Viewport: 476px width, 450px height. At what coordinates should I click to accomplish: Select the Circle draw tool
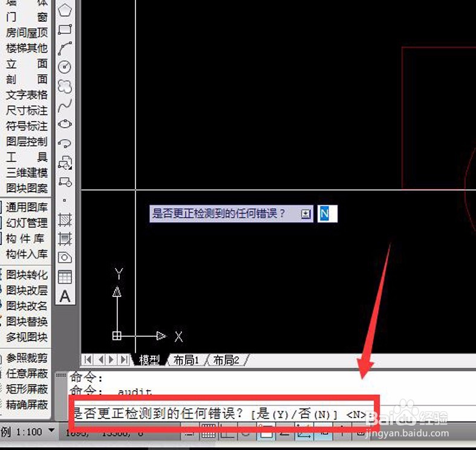pos(65,67)
